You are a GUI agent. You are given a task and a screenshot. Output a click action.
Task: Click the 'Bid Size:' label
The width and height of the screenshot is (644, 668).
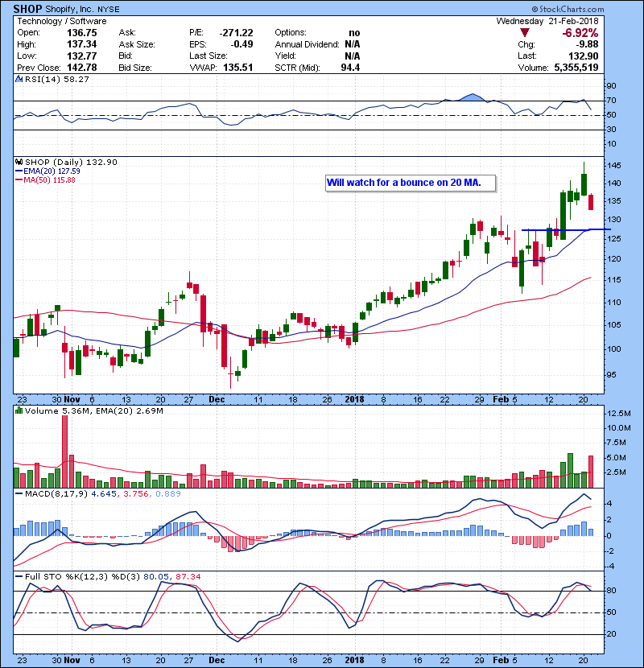(135, 68)
